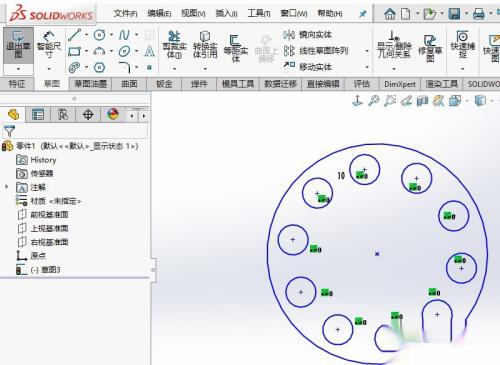Open the 文件(F) menu
Screen dimensions: 500x365
pos(125,14)
